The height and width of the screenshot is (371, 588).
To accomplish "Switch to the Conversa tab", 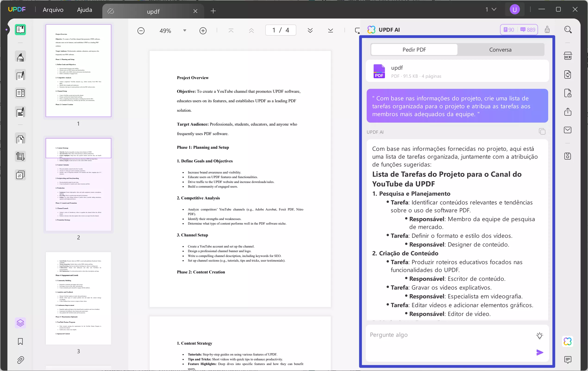I will click(x=500, y=49).
